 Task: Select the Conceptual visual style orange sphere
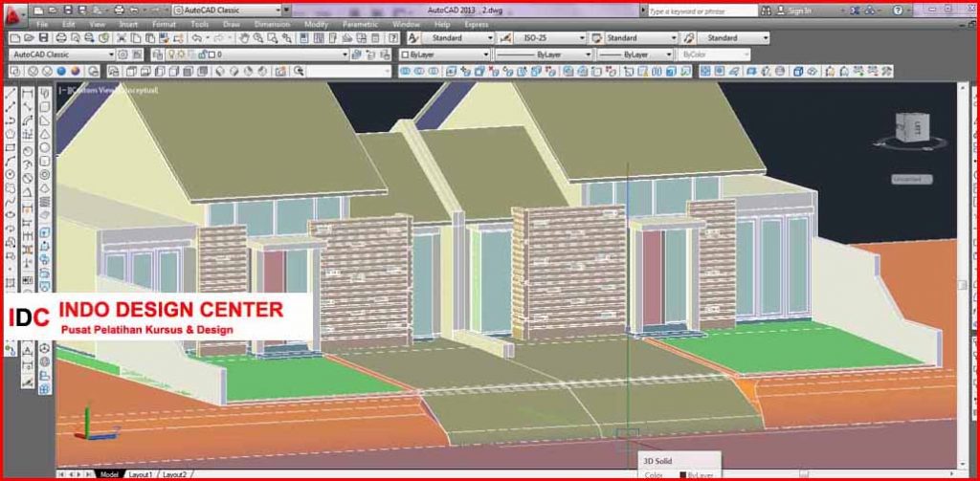click(x=75, y=71)
